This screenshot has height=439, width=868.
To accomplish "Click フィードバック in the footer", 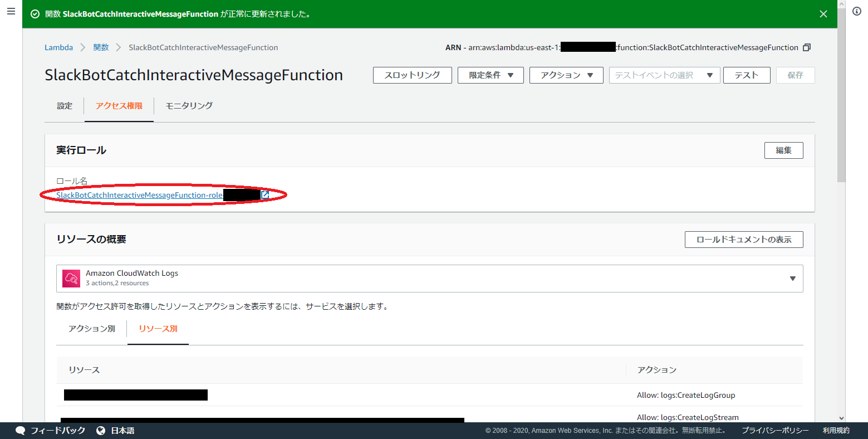I will [58, 431].
